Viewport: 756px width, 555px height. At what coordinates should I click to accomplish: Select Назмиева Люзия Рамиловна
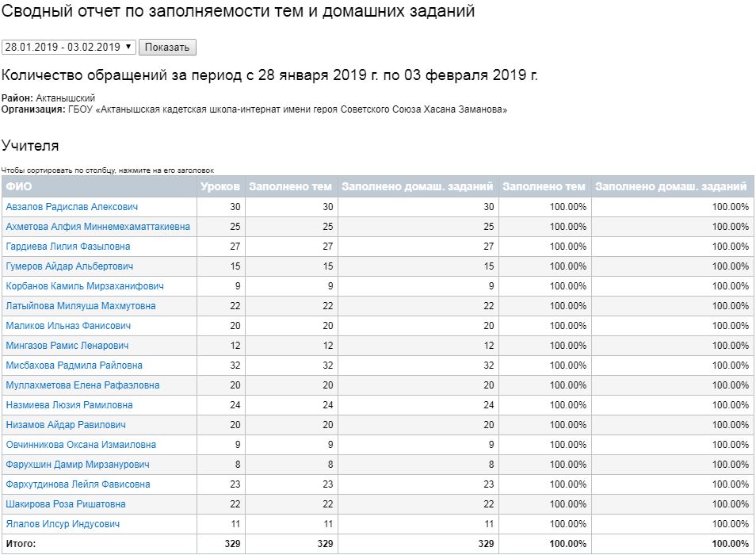[x=69, y=405]
